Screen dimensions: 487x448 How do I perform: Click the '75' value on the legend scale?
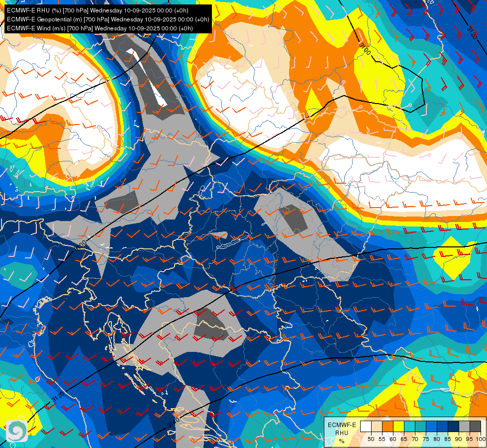pos(426,439)
